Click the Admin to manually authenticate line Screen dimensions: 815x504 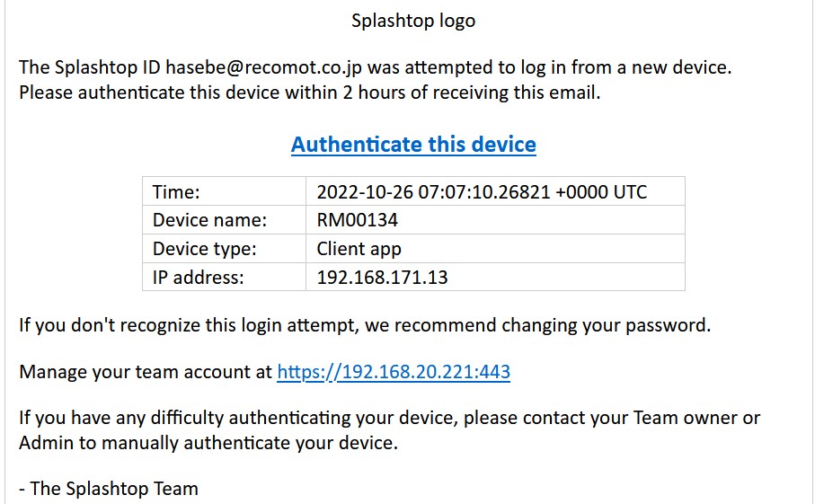tap(208, 443)
